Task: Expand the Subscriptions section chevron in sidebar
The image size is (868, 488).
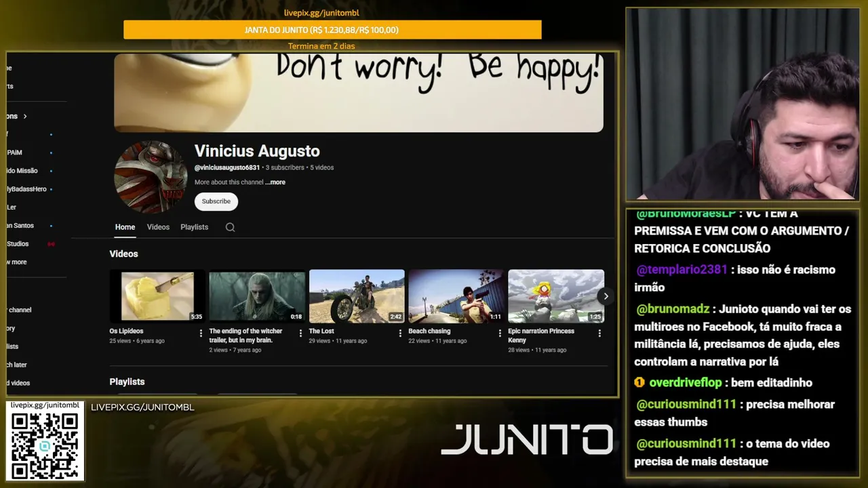Action: (25, 117)
